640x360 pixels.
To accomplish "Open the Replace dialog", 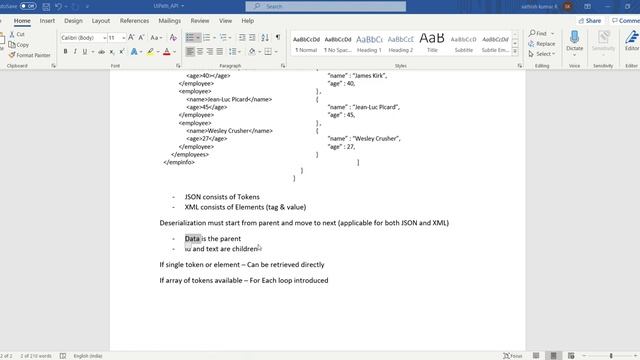I will click(x=542, y=44).
